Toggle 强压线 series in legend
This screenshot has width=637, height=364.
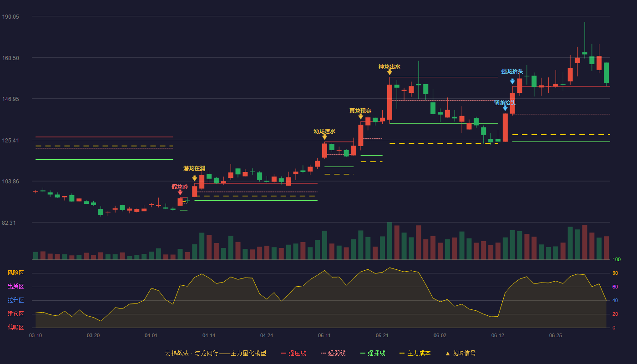coord(293,353)
